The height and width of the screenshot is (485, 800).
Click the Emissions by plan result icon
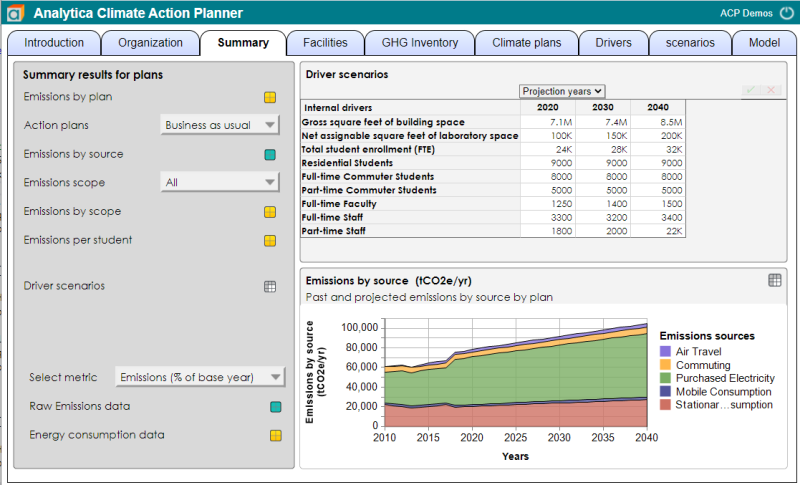click(x=270, y=97)
